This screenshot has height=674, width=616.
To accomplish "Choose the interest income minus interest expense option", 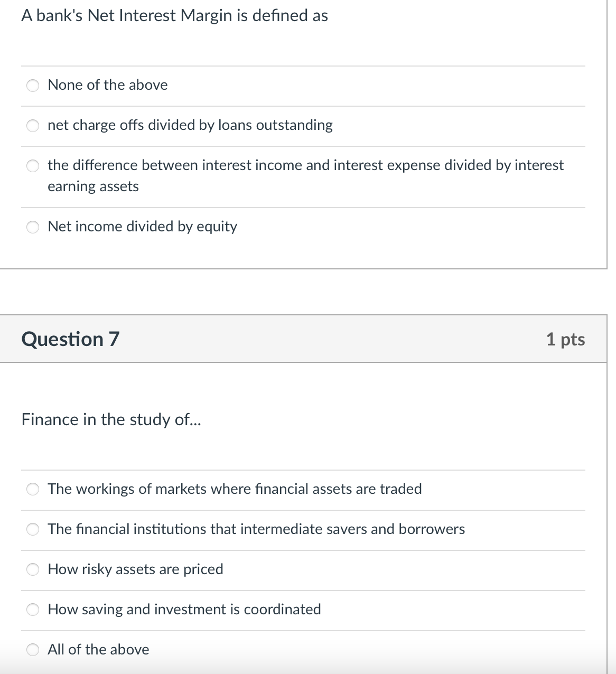I will click(x=32, y=166).
